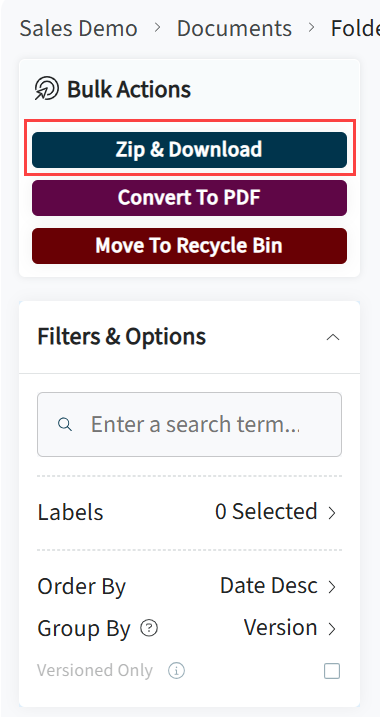
Task: Focus the Enter a search term field
Action: coord(189,424)
